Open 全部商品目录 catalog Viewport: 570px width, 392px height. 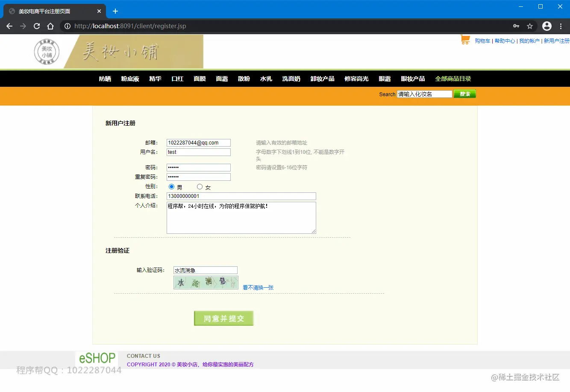[453, 79]
